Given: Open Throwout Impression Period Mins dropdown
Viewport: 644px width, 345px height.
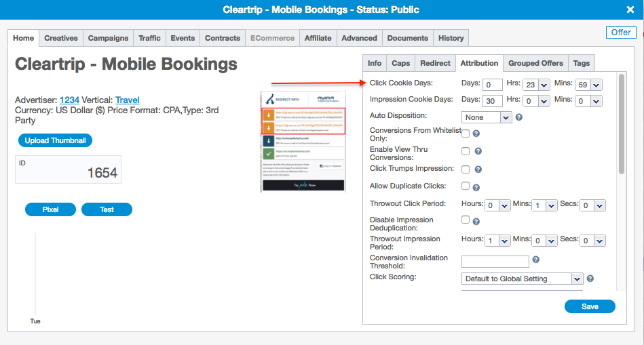Looking at the screenshot, I should pos(552,241).
